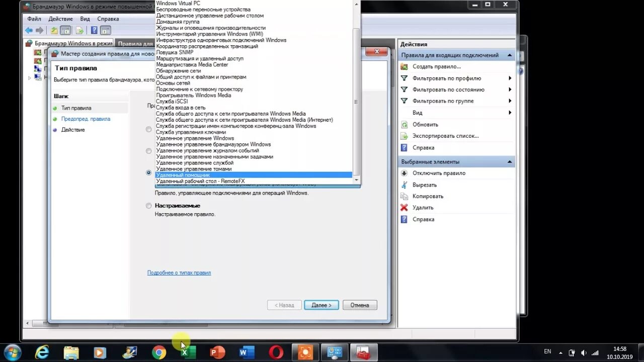Click the Тип правила wizard step
The image size is (644, 362).
click(76, 108)
